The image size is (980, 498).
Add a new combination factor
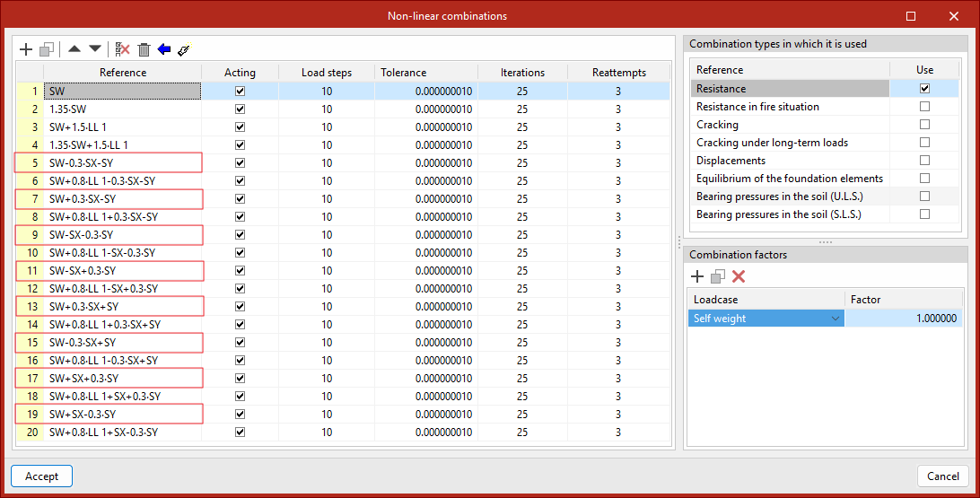pos(697,276)
